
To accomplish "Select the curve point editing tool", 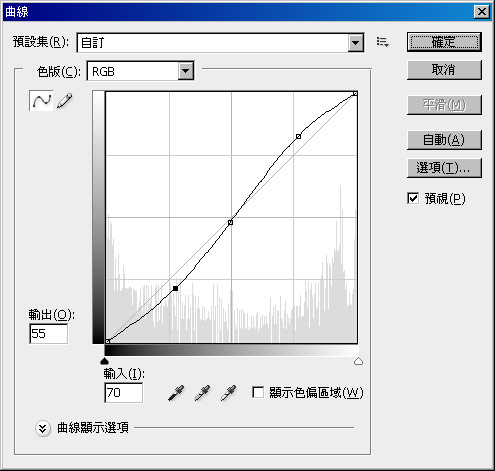I will pos(41,100).
